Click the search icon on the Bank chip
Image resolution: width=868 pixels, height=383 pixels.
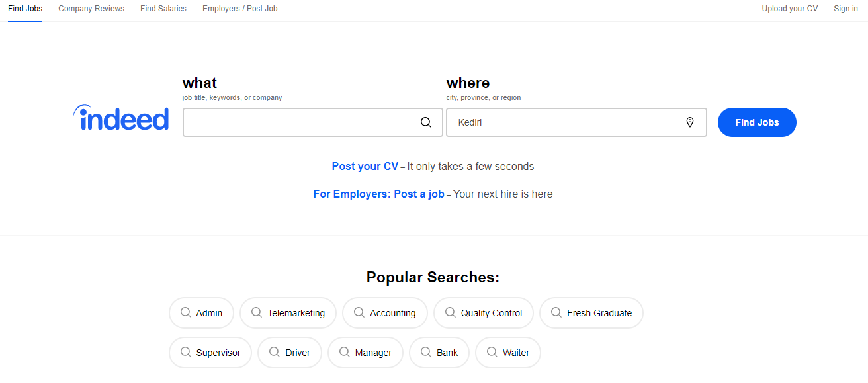426,352
